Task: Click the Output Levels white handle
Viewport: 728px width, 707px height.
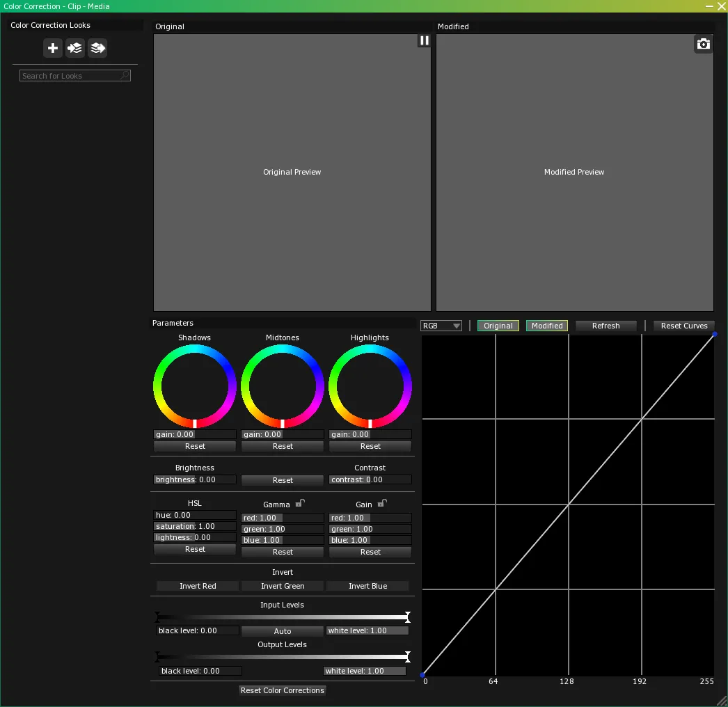Action: (x=408, y=657)
